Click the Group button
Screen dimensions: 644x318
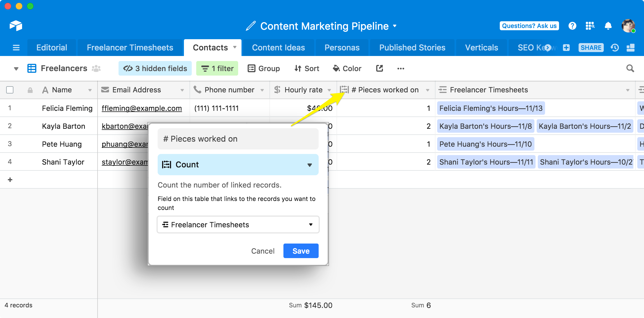(264, 68)
